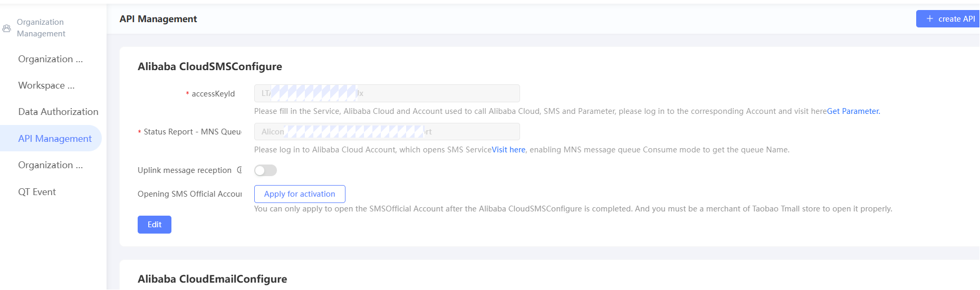This screenshot has height=290, width=980.
Task: Open Organization ... item above QT Event
Action: tap(50, 165)
